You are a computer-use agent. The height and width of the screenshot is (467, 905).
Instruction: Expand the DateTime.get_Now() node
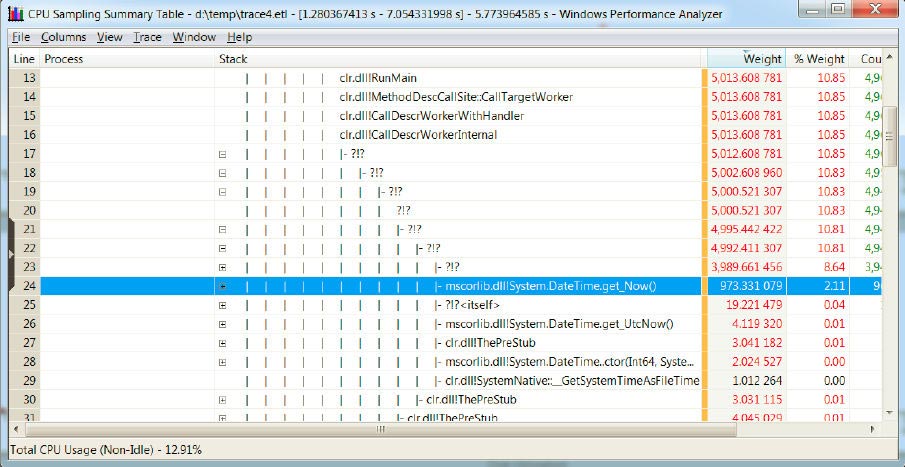[x=223, y=286]
